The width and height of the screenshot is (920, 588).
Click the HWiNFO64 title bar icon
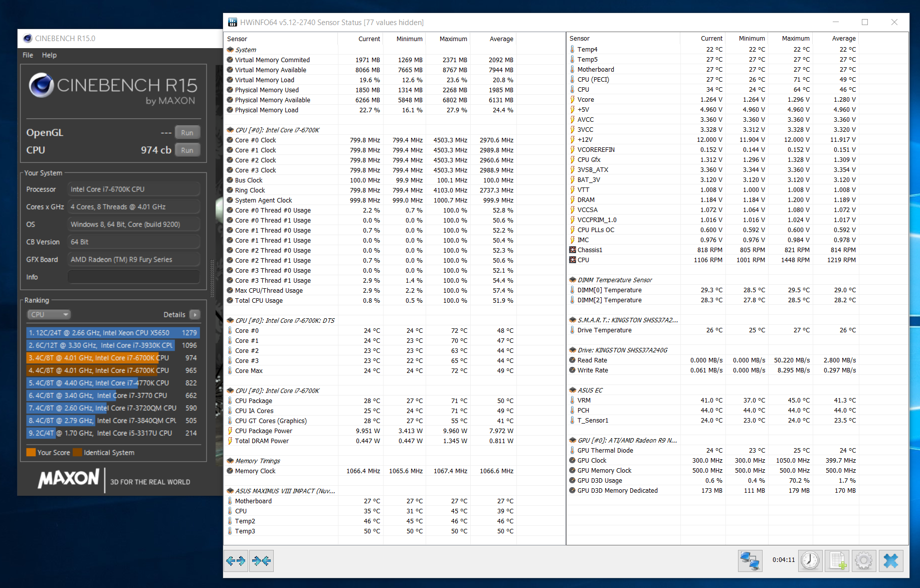coord(233,23)
